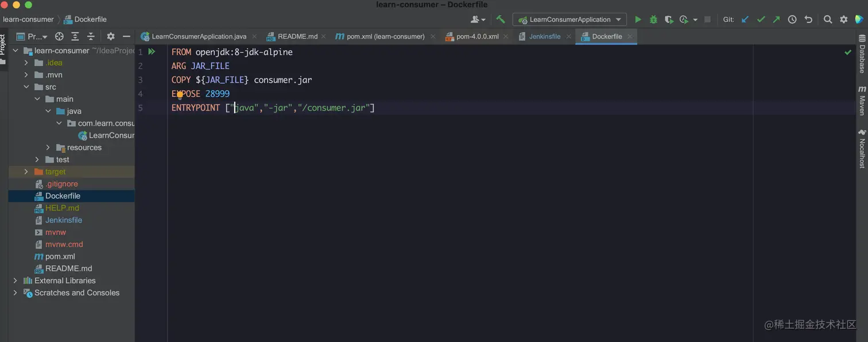Open Git history clock icon
Image resolution: width=868 pixels, height=342 pixels.
coord(792,20)
